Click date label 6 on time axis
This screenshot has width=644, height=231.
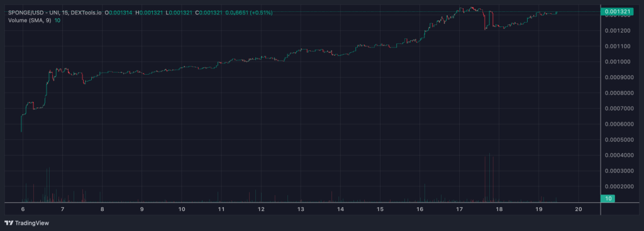[23, 209]
